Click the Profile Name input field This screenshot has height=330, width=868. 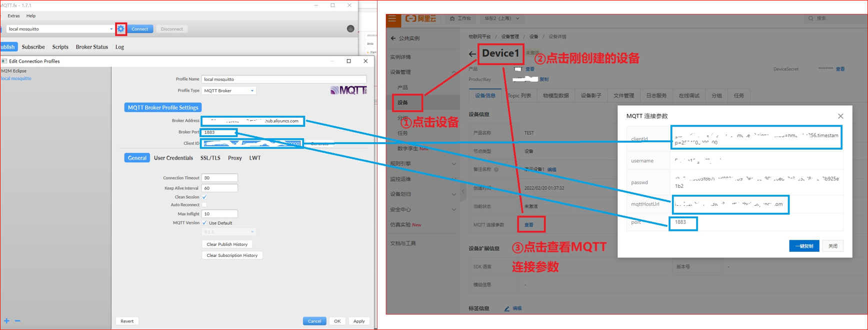point(284,79)
